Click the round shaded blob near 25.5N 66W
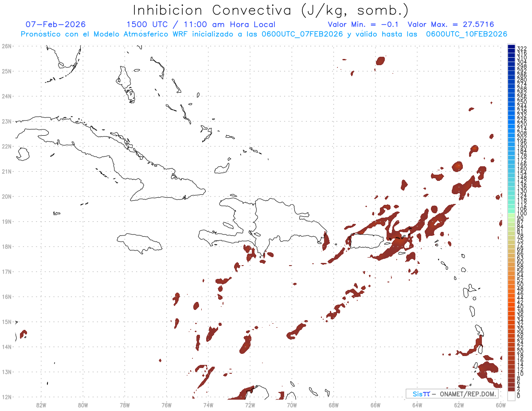Screen dimensions: 532x411 (x=380, y=61)
